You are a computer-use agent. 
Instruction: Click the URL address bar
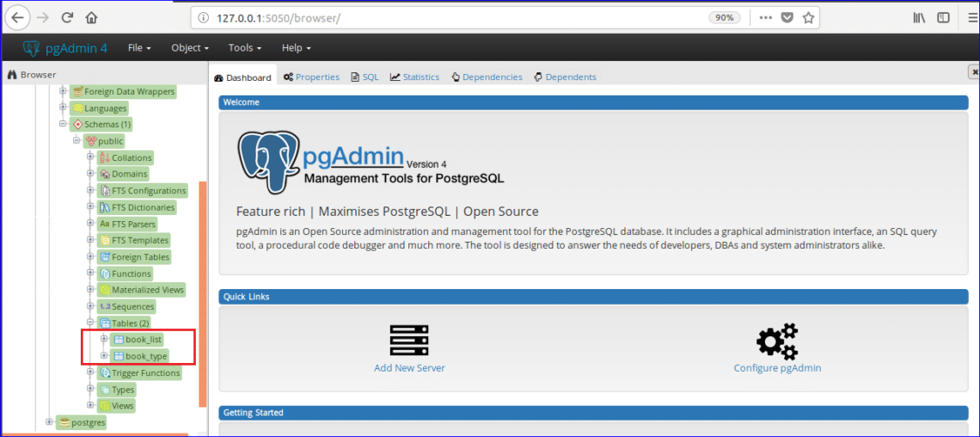pos(447,17)
